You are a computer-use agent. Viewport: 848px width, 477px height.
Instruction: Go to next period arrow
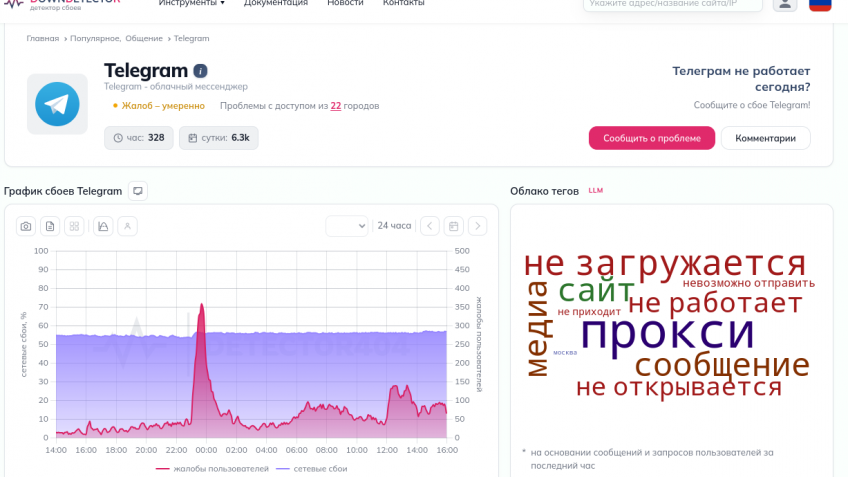pos(477,226)
